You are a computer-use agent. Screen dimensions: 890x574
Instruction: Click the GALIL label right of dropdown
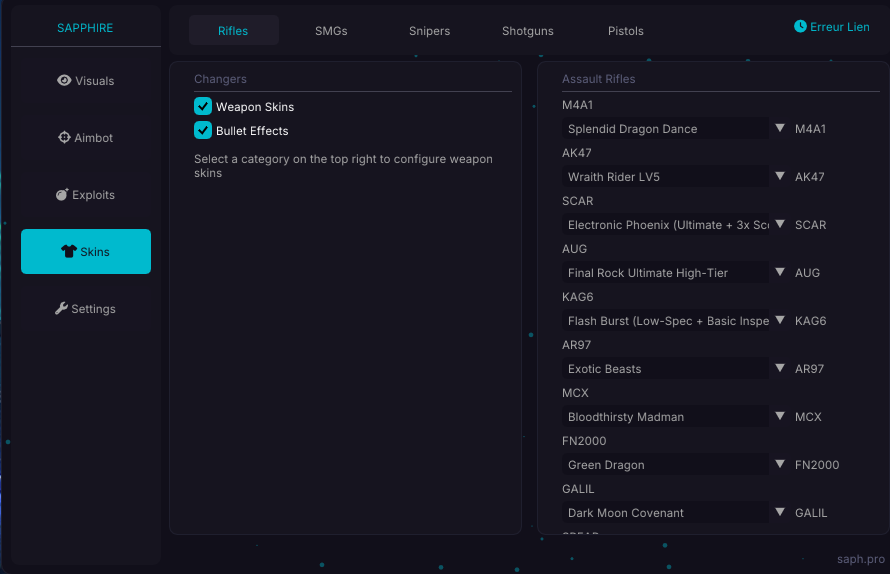[x=811, y=513]
